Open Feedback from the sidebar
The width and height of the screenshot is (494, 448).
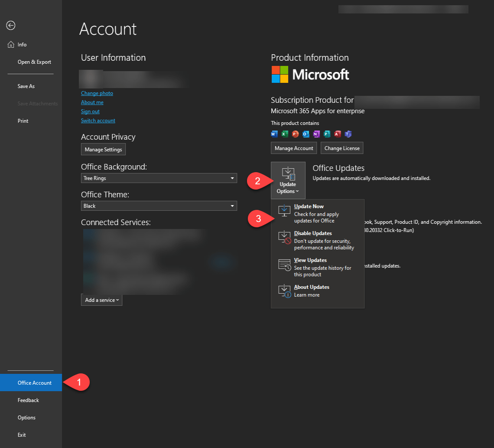[x=28, y=400]
